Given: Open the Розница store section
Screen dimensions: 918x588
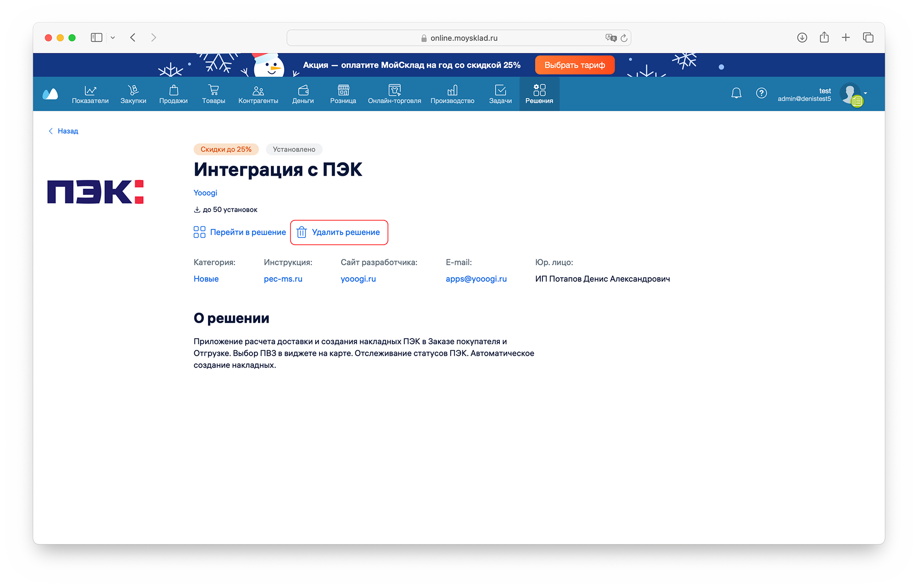Looking at the screenshot, I should (x=343, y=94).
